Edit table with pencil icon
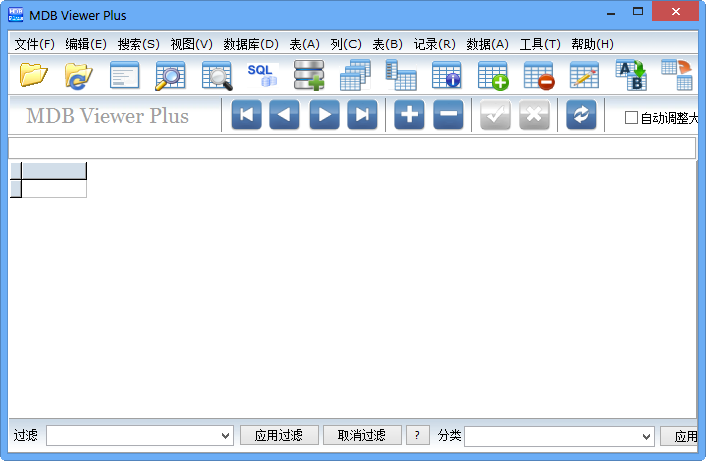This screenshot has width=706, height=461. pos(584,75)
